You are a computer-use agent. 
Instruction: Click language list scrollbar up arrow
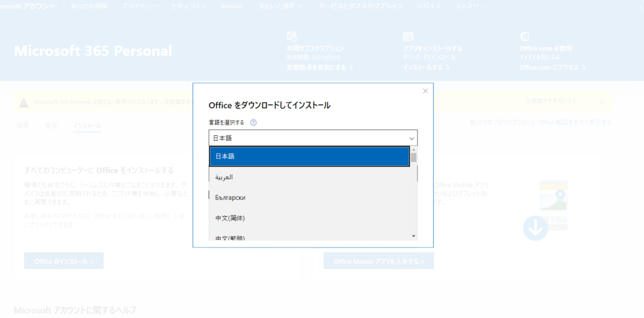[x=414, y=150]
